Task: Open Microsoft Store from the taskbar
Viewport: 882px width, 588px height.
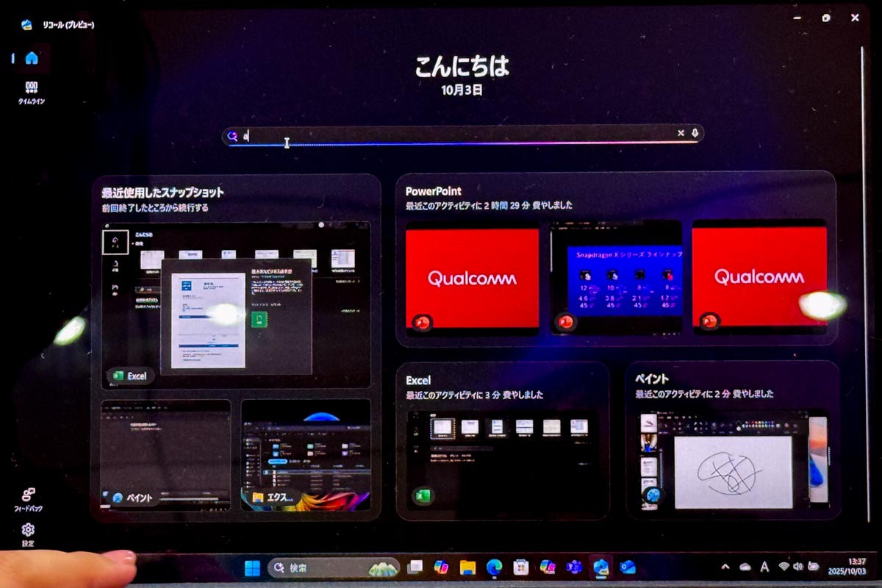Action: coord(521,567)
